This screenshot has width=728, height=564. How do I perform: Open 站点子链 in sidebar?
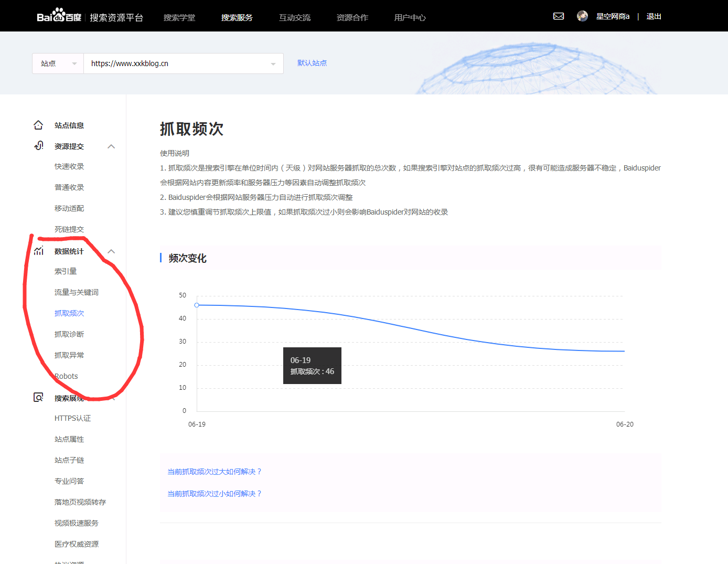(x=69, y=460)
